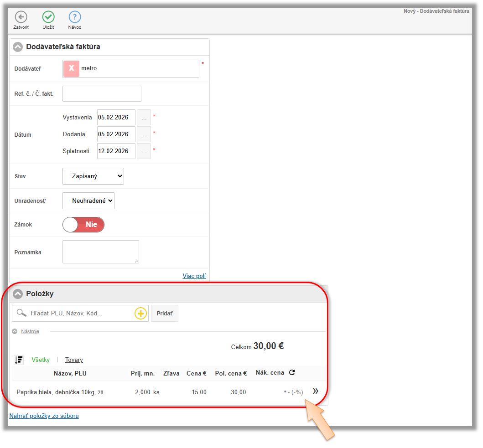Open the Stav dropdown showing Zapísaný

coord(93,176)
